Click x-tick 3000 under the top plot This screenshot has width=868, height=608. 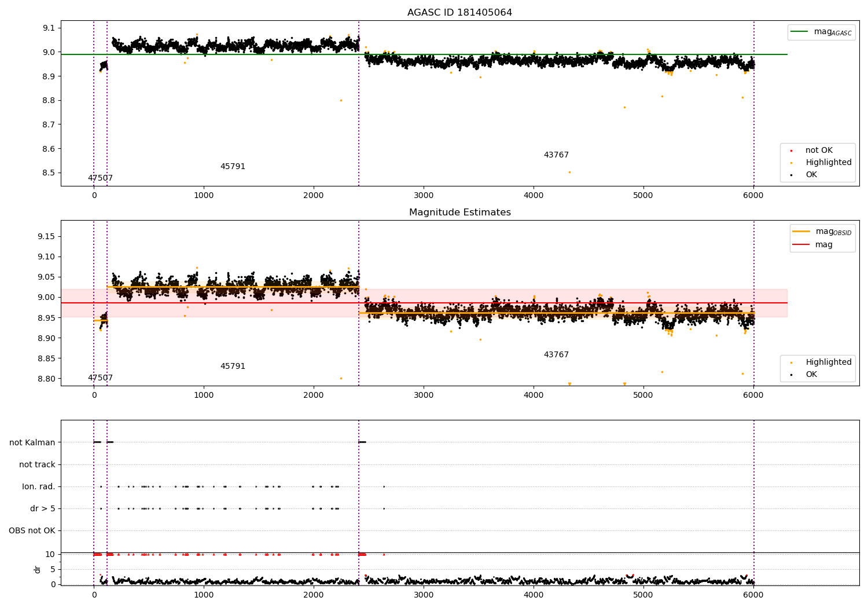pos(424,196)
